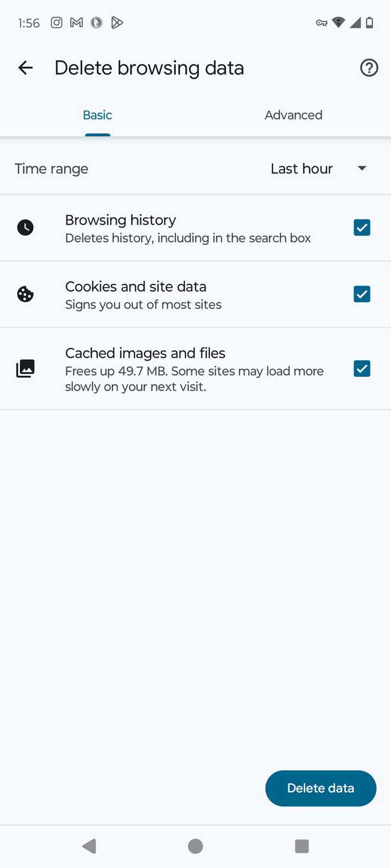Select the Basic tab
The height and width of the screenshot is (868, 391).
tap(98, 115)
